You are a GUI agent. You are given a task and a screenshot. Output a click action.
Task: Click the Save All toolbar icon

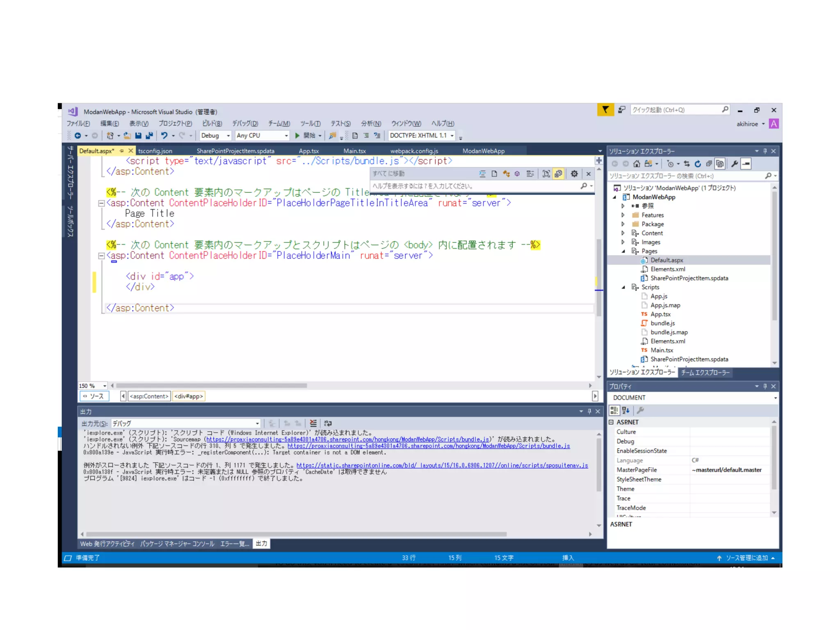click(149, 135)
